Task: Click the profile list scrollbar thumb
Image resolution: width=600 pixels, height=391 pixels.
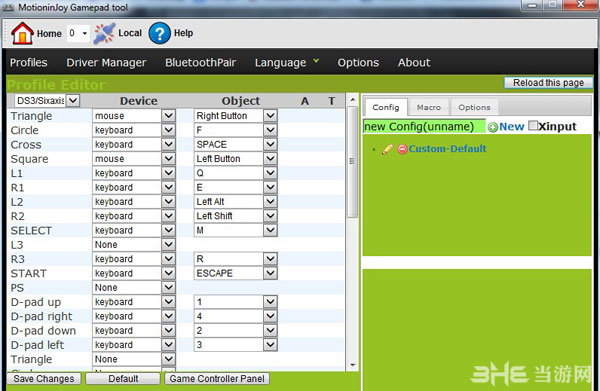Action: [353, 162]
